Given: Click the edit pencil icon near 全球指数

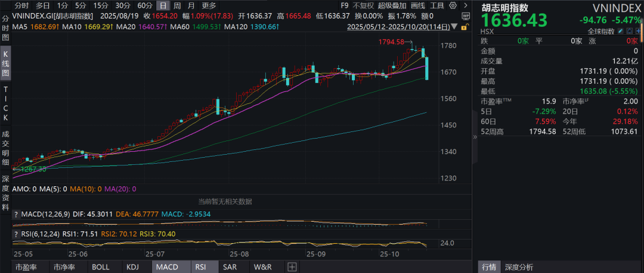Looking at the screenshot, I should coord(621,31).
